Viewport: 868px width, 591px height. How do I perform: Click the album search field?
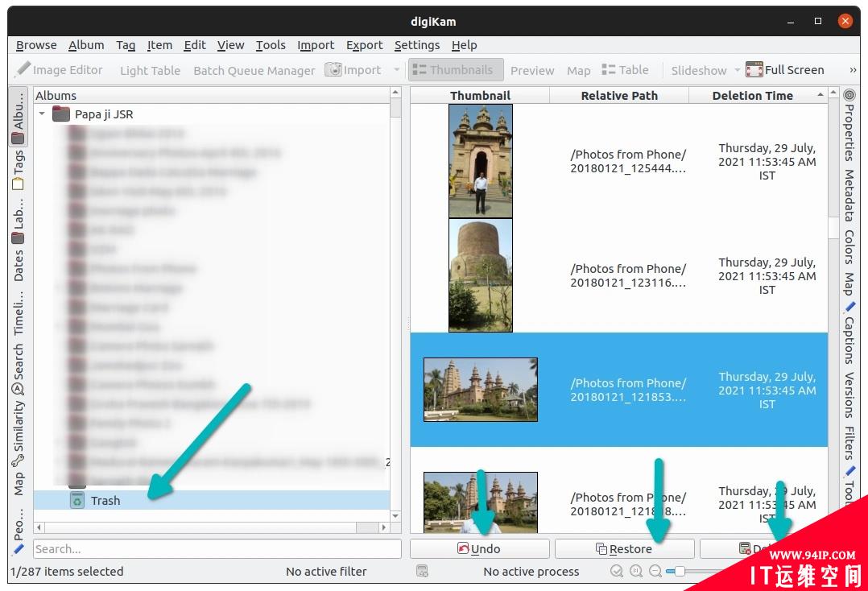click(217, 549)
